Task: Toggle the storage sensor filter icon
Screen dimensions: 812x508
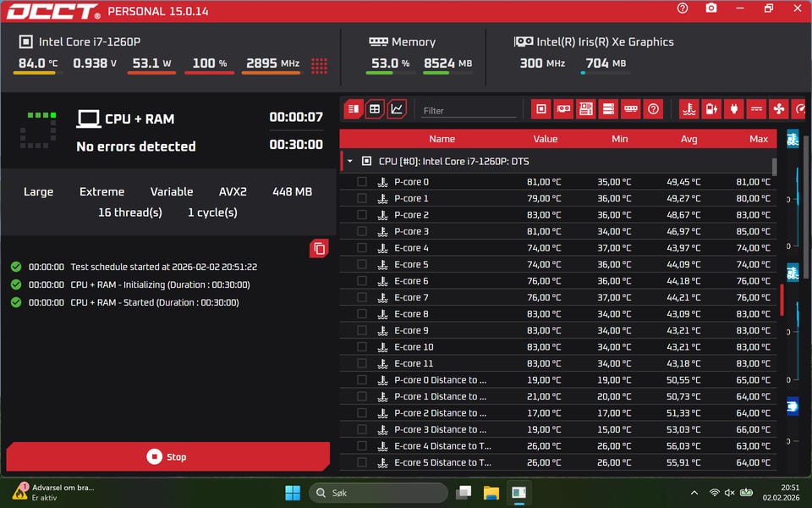Action: [x=608, y=109]
